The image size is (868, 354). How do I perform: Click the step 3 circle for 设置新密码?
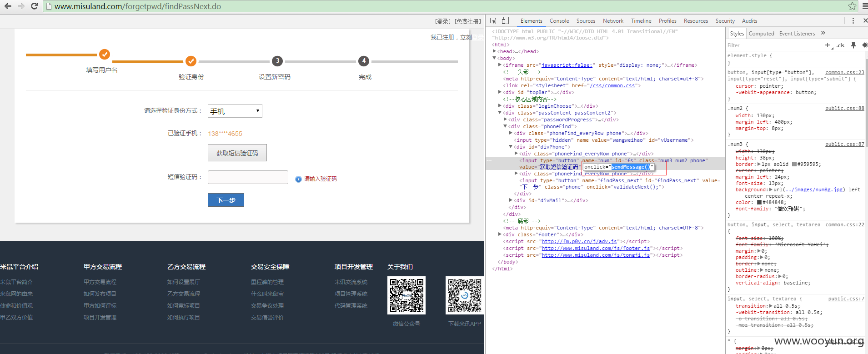(277, 61)
